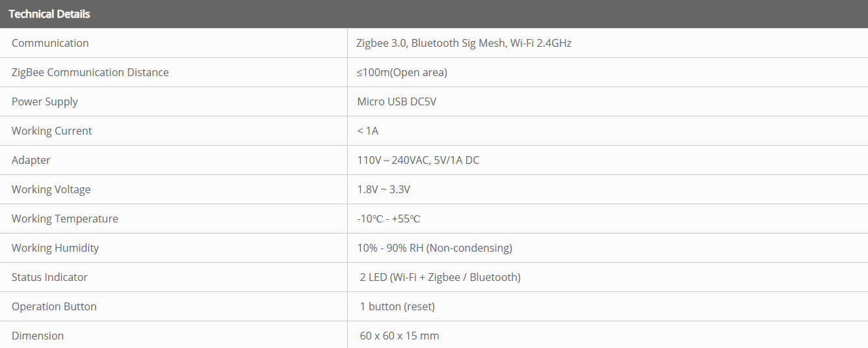Select the Micro USB DC5V value
The image size is (868, 348).
397,101
